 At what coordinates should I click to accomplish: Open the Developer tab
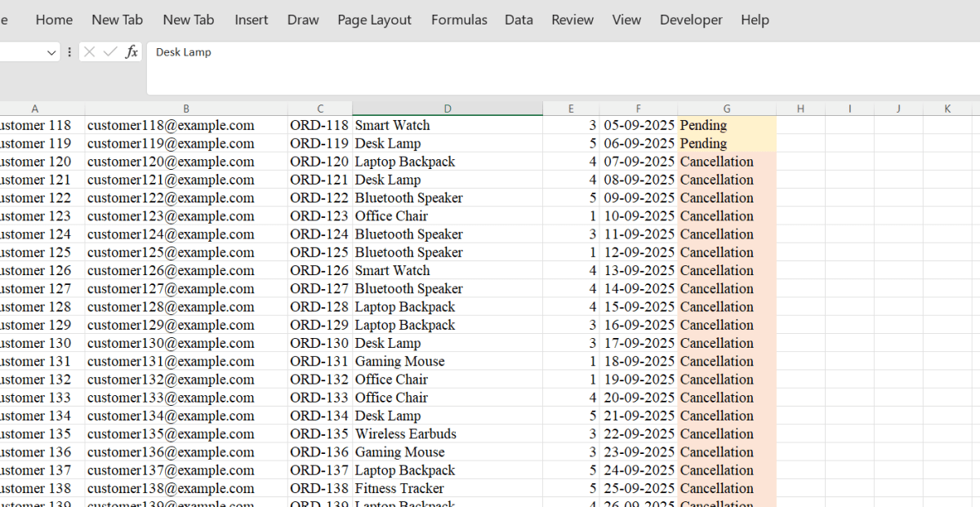point(691,20)
